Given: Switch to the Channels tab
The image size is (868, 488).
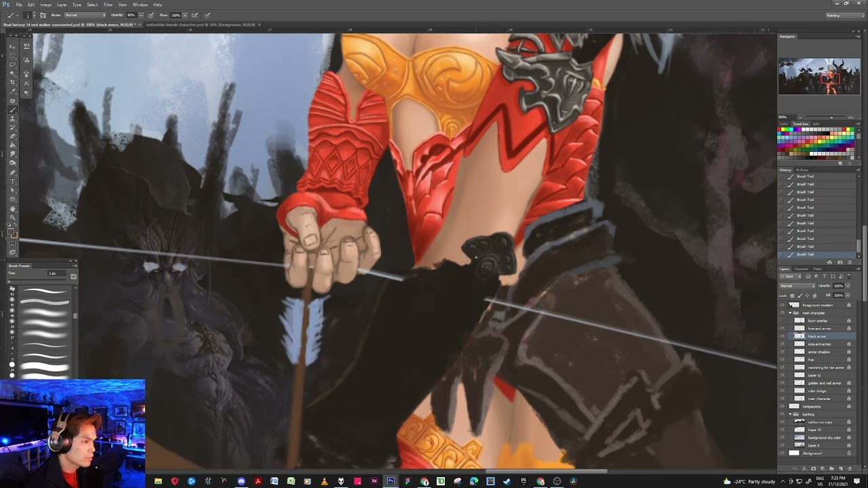Looking at the screenshot, I should tap(801, 269).
